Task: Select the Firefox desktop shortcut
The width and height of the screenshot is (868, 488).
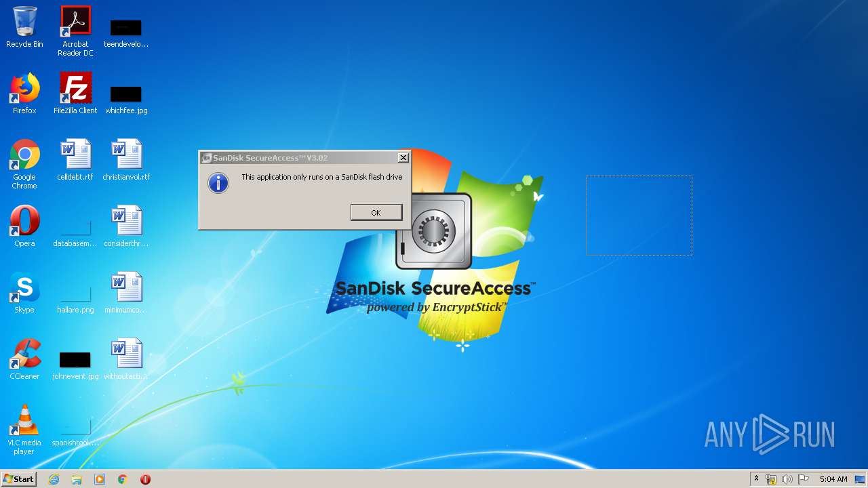Action: click(24, 94)
